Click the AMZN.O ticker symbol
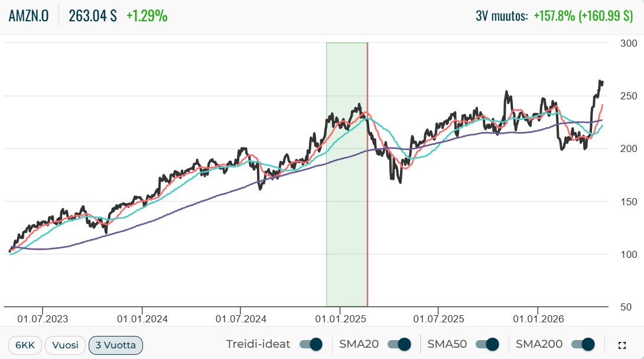 [29, 16]
